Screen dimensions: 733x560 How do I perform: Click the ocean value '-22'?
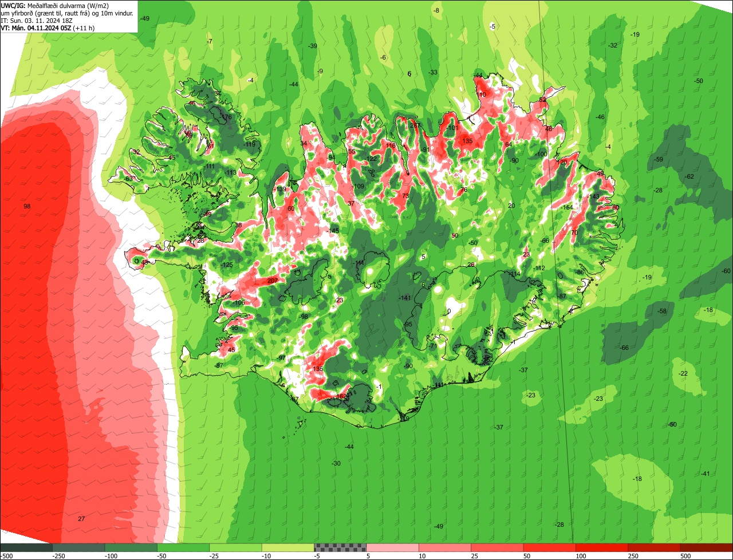point(683,373)
